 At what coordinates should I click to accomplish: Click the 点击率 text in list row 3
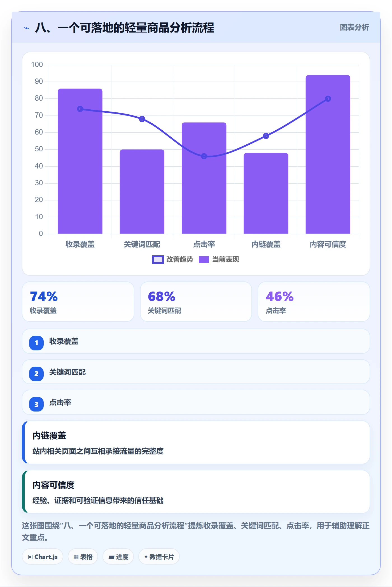click(x=60, y=403)
